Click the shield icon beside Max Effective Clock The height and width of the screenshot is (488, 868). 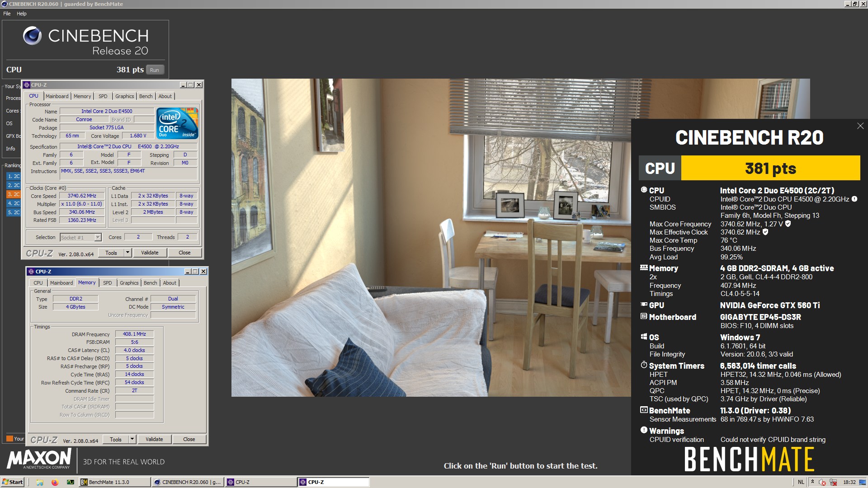pos(765,232)
